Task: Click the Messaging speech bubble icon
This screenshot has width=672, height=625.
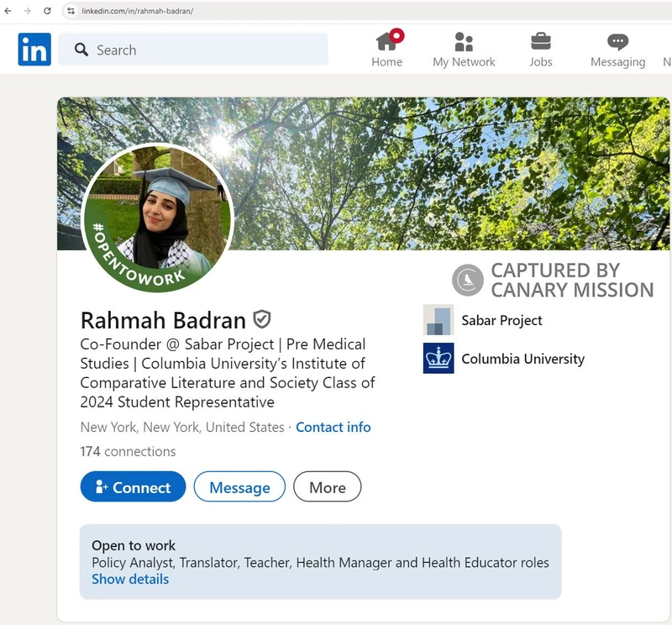Action: 617,40
